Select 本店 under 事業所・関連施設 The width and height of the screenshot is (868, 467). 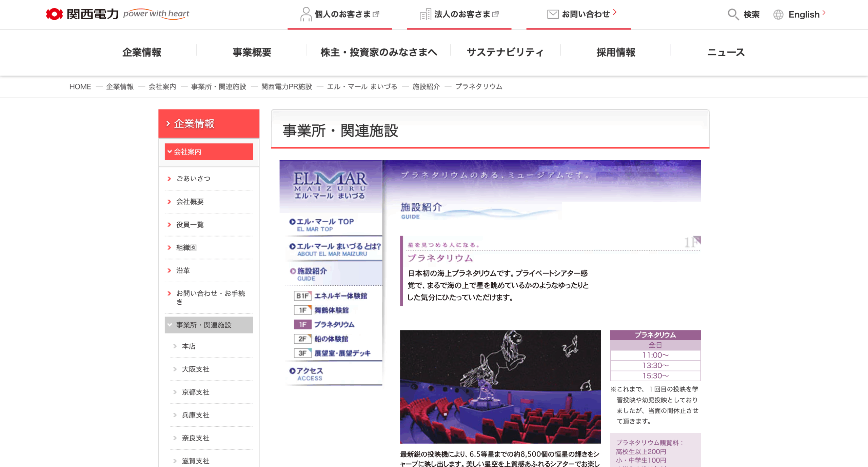(189, 346)
